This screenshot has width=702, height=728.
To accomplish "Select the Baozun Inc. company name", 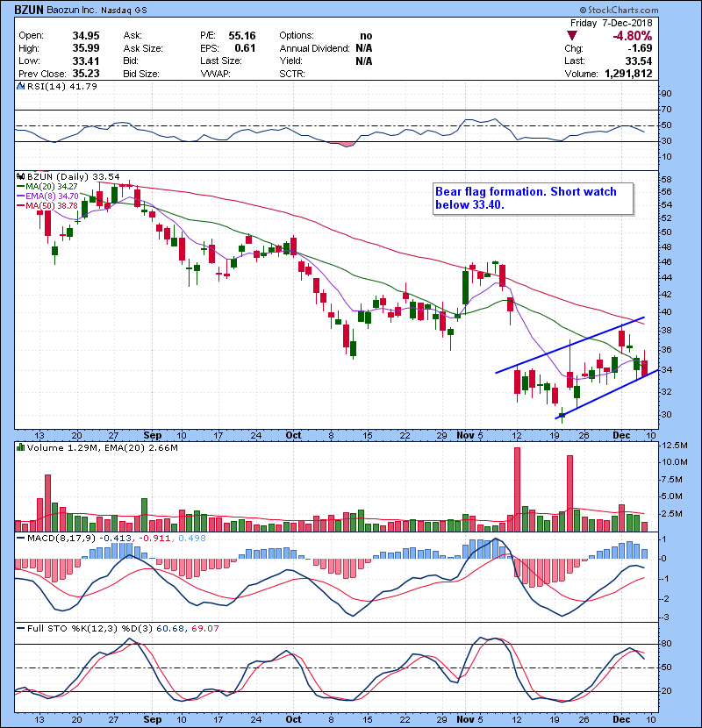I will pos(71,11).
